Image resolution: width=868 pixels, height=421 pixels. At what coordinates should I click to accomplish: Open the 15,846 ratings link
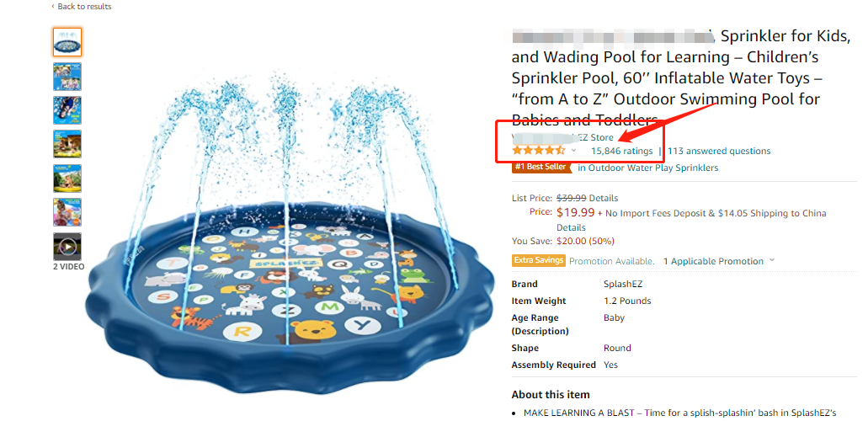click(621, 151)
